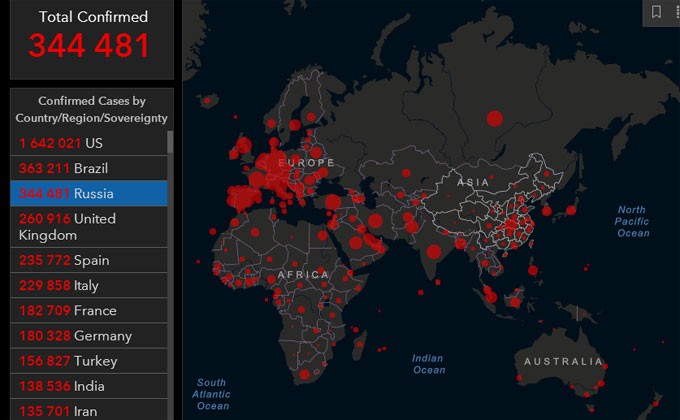Select US in the country list
The height and width of the screenshot is (420, 680).
(x=88, y=143)
